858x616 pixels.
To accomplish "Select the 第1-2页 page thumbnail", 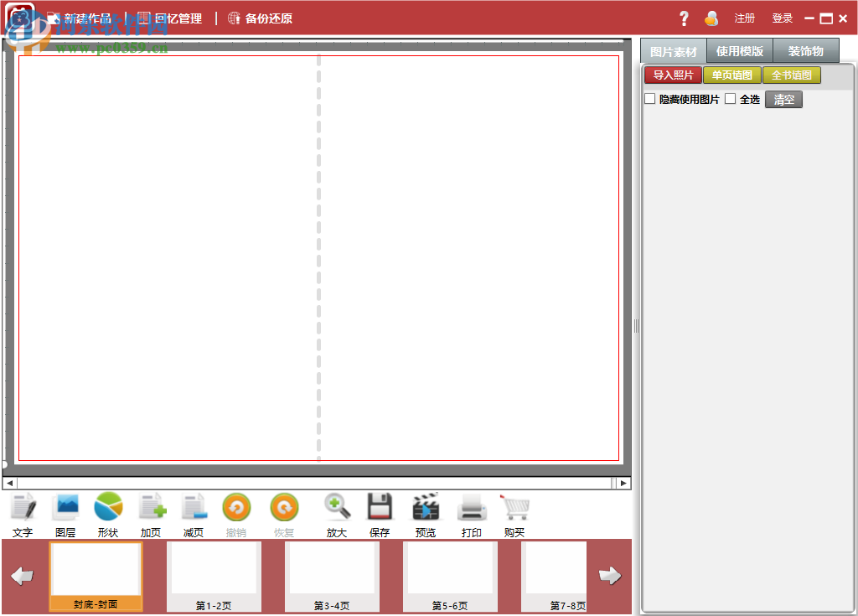I will (x=214, y=577).
